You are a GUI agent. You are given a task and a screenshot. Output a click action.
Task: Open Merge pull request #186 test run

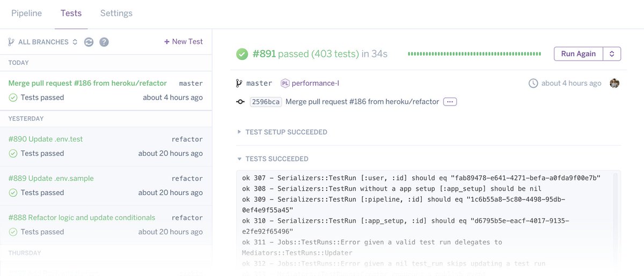[x=106, y=90]
